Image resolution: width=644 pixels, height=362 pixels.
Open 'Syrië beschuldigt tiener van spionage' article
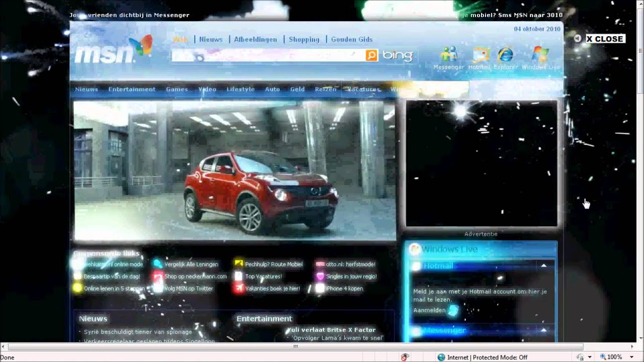coord(138,332)
